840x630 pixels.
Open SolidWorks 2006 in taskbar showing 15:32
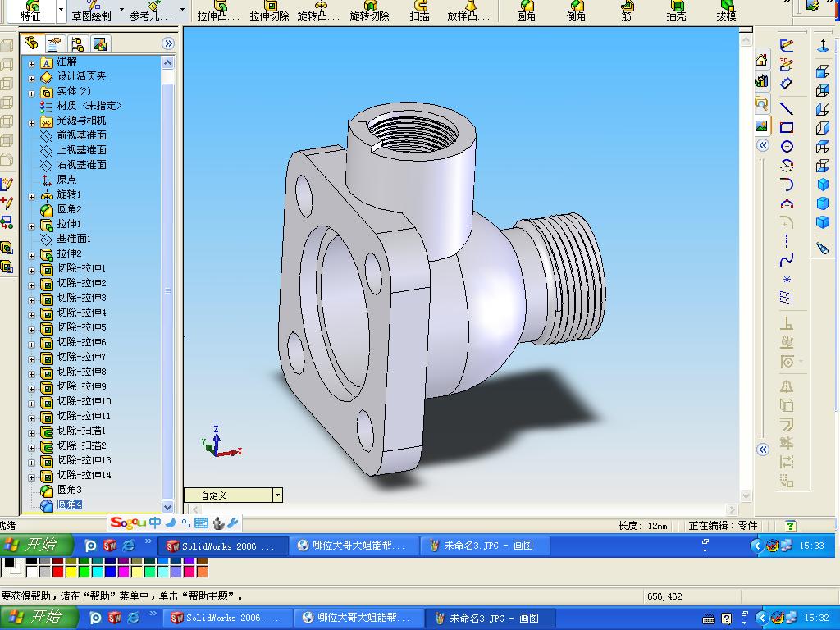point(228,618)
